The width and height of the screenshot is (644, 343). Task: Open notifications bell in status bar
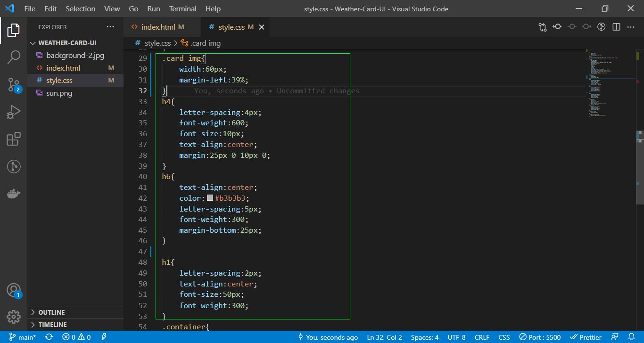coord(632,337)
